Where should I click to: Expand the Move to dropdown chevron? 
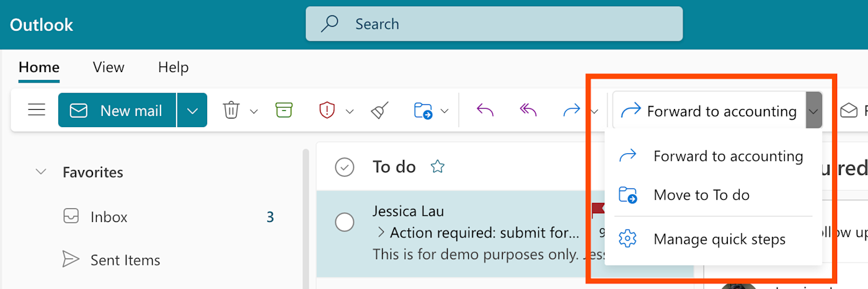click(445, 112)
